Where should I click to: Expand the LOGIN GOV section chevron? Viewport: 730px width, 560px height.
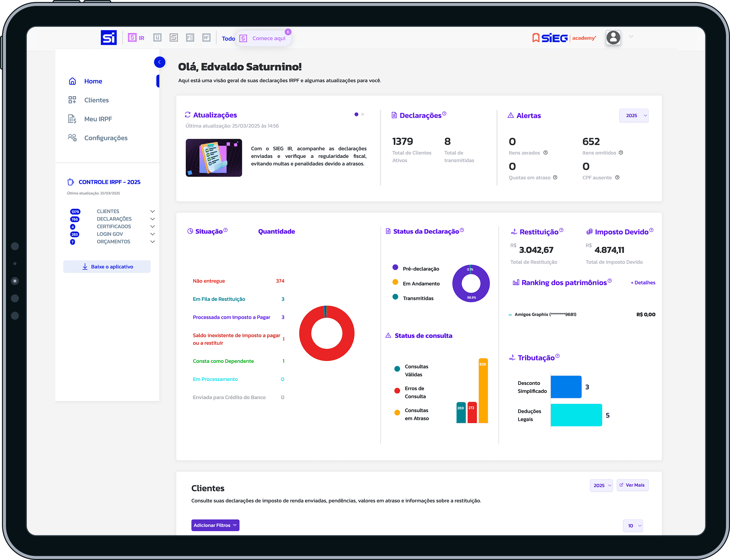(152, 234)
